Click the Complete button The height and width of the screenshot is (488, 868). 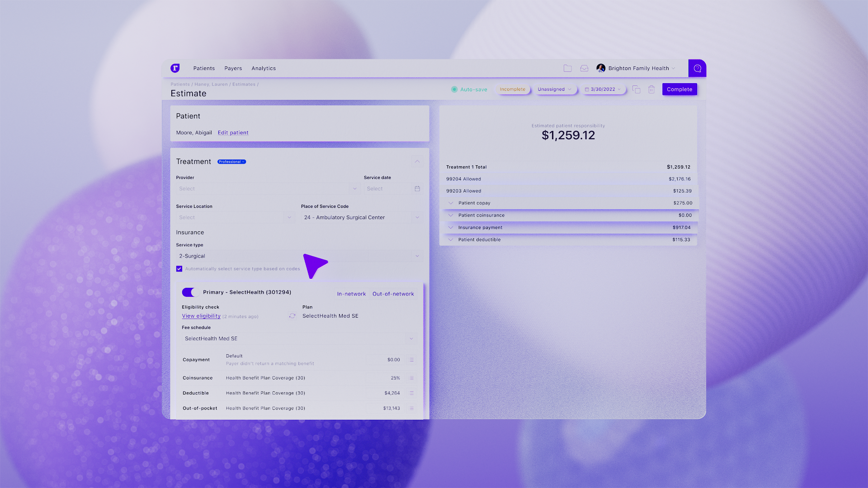coord(679,89)
